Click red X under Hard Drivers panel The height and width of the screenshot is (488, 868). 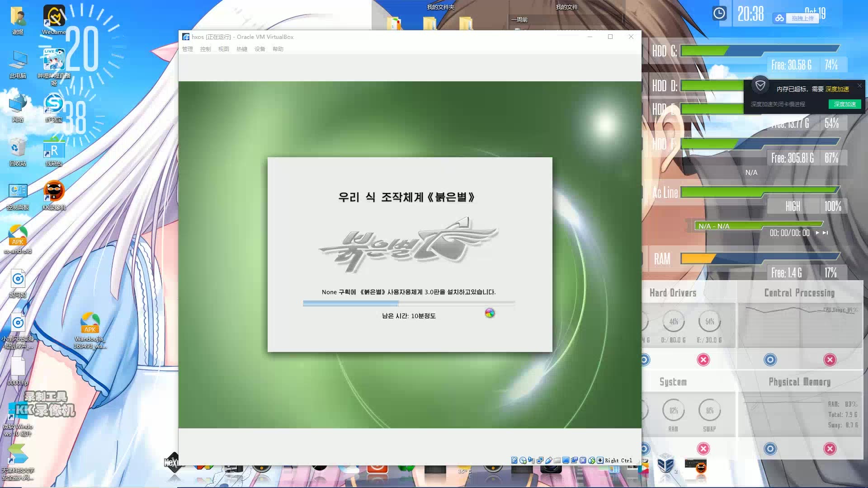click(703, 360)
